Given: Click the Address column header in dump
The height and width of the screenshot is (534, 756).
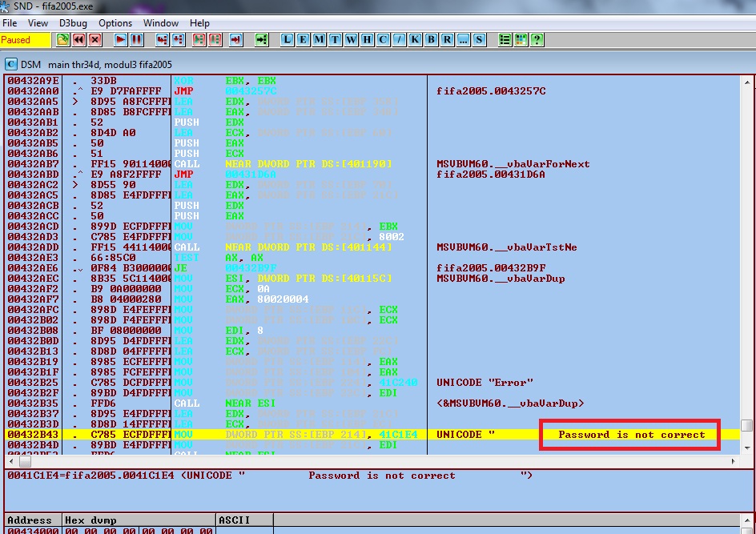Looking at the screenshot, I should pos(29,520).
